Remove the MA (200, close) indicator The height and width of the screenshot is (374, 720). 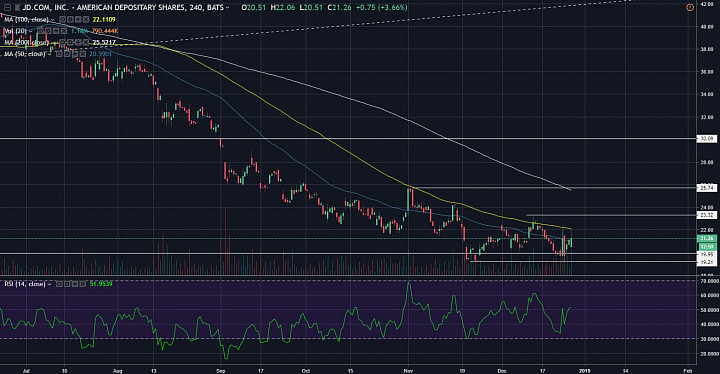(86, 43)
